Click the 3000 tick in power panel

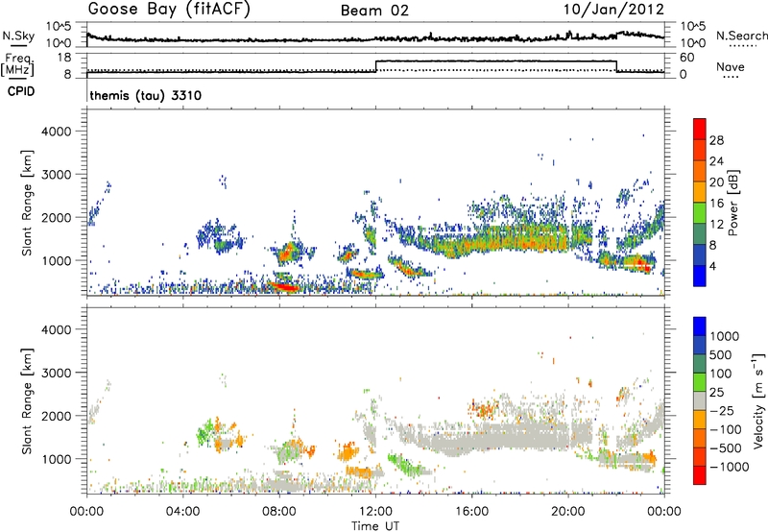57,175
